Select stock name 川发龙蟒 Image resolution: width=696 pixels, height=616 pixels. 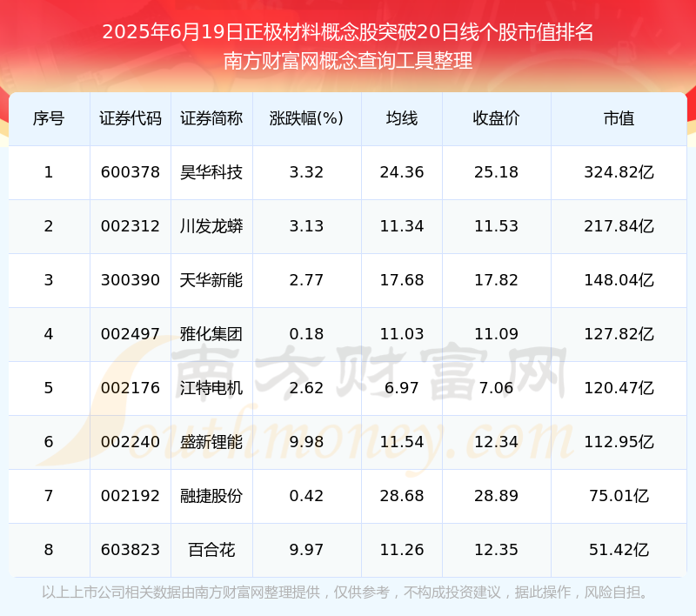(x=211, y=226)
